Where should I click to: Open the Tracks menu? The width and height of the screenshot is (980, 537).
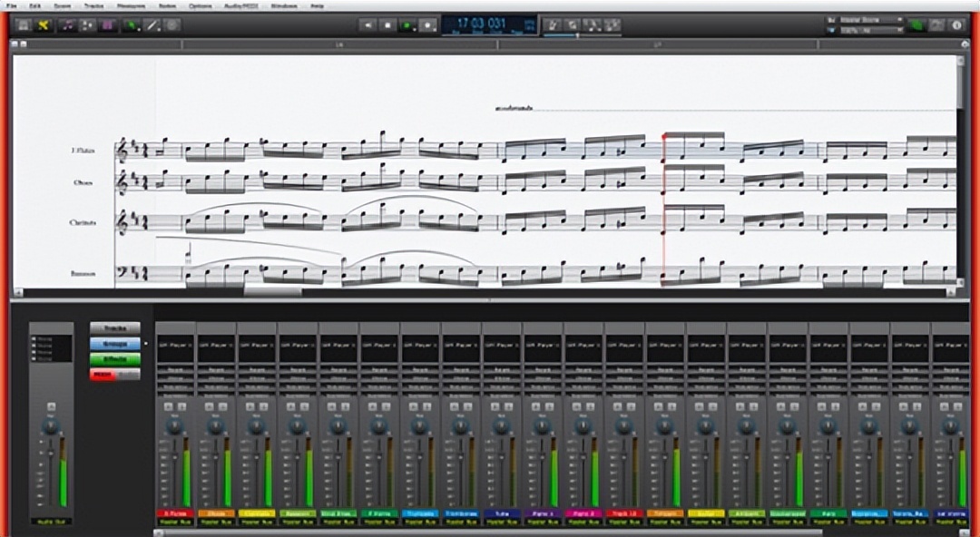[93, 5]
